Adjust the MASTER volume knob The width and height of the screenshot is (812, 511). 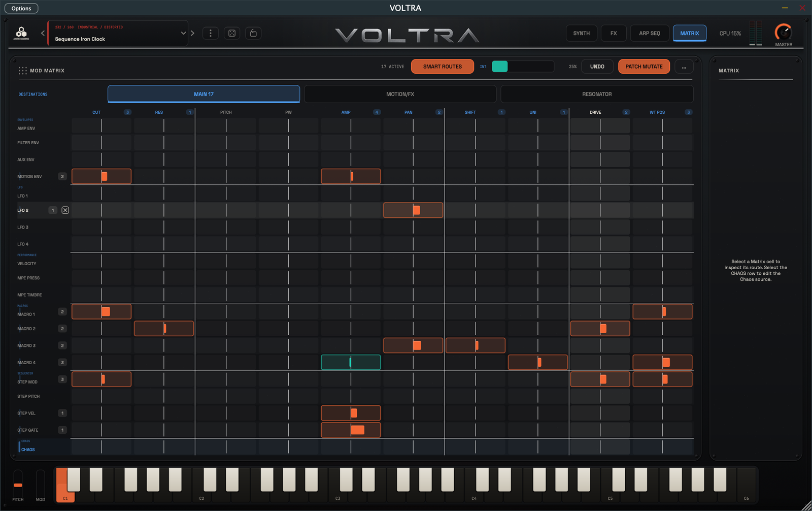[x=783, y=32]
